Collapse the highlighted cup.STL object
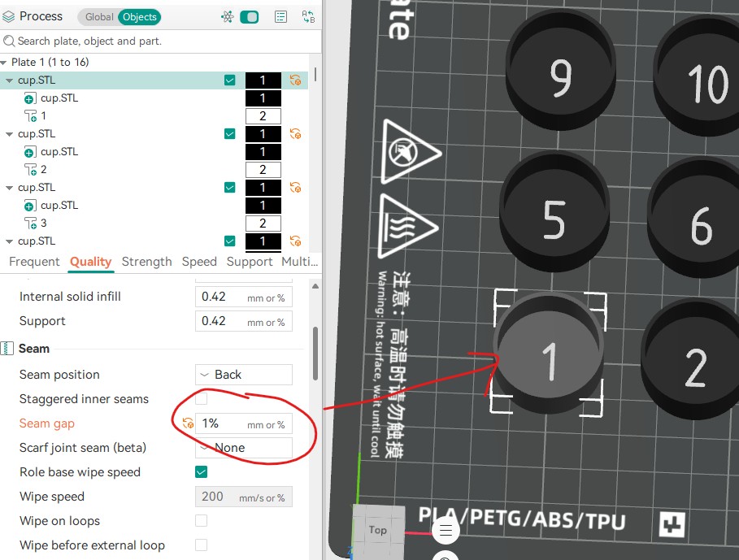This screenshot has width=739, height=560. pos(9,80)
